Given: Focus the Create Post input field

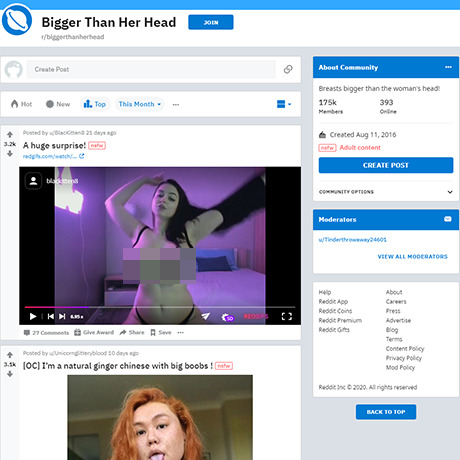Looking at the screenshot, I should coord(151,69).
